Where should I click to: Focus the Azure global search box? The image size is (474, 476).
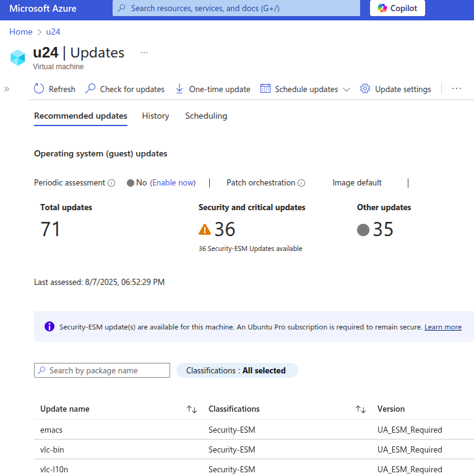click(x=236, y=8)
